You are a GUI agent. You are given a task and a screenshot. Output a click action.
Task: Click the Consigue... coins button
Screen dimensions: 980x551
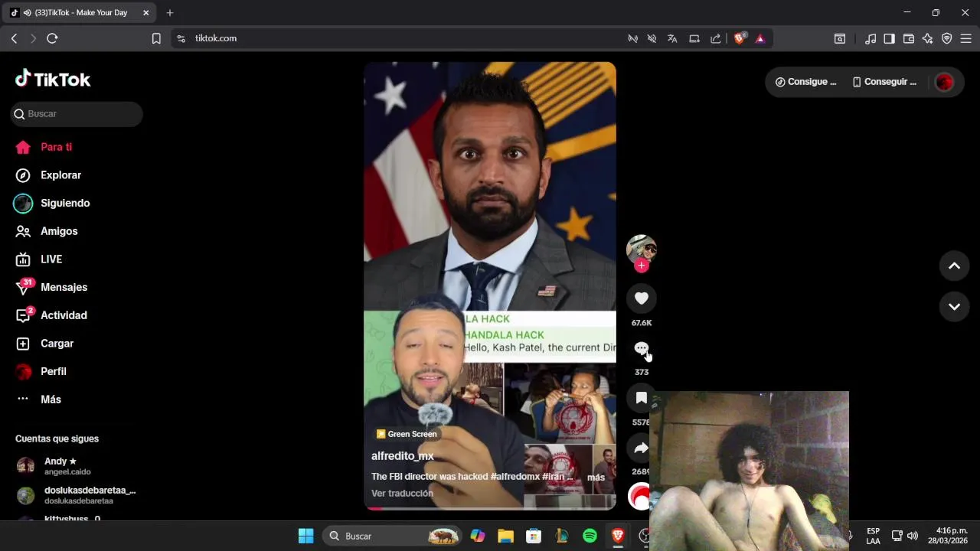click(x=805, y=82)
